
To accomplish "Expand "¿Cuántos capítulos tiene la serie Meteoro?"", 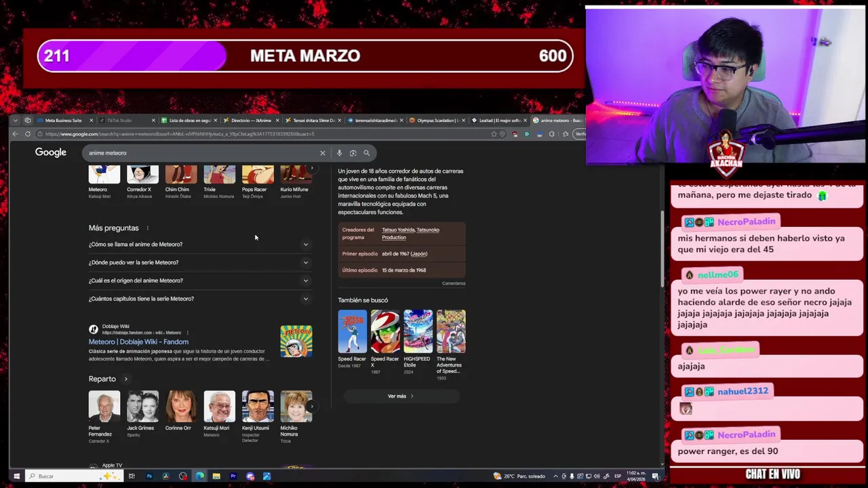I will click(199, 299).
